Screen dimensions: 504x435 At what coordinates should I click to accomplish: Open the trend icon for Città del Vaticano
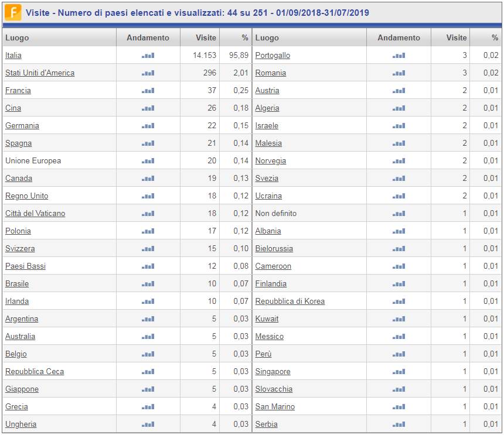pos(148,214)
